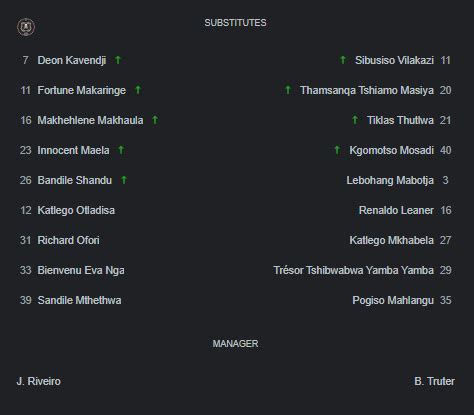Click manager name J. Riveiro
474x415 pixels.
(x=39, y=381)
